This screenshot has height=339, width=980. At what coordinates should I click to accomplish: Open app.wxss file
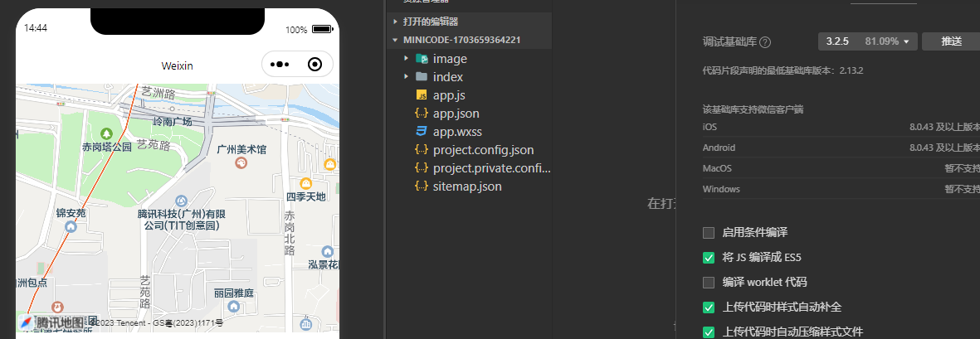pyautogui.click(x=457, y=132)
